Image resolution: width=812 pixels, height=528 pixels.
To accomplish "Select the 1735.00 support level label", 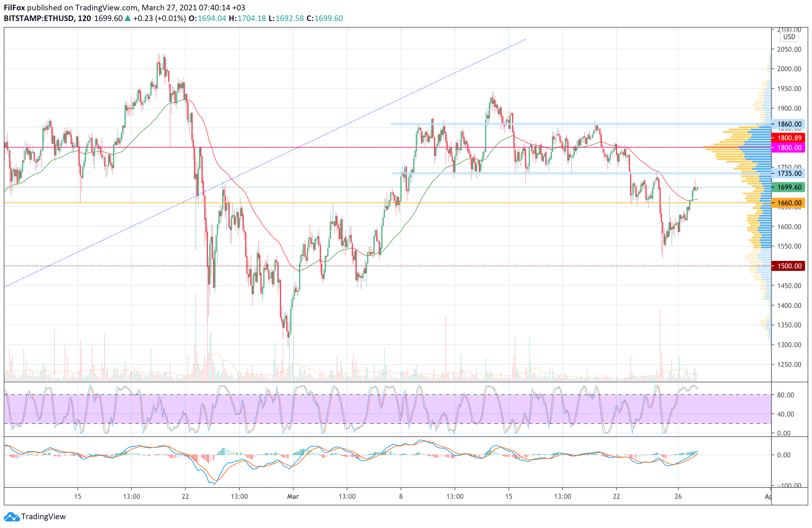I will tap(789, 173).
